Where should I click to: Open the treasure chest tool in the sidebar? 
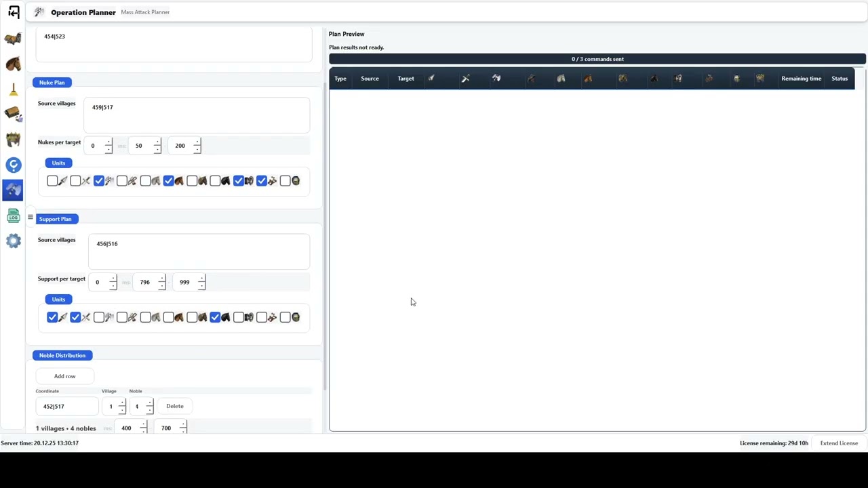(13, 115)
